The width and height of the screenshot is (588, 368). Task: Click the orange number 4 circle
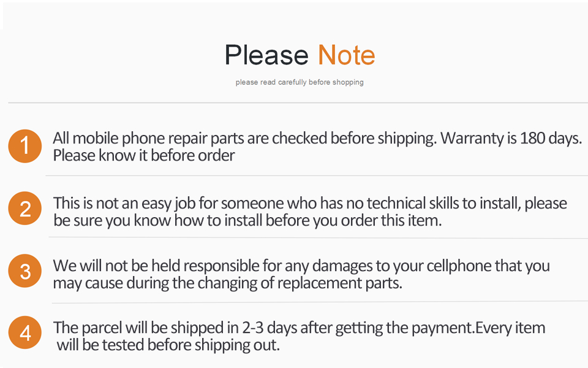(25, 334)
